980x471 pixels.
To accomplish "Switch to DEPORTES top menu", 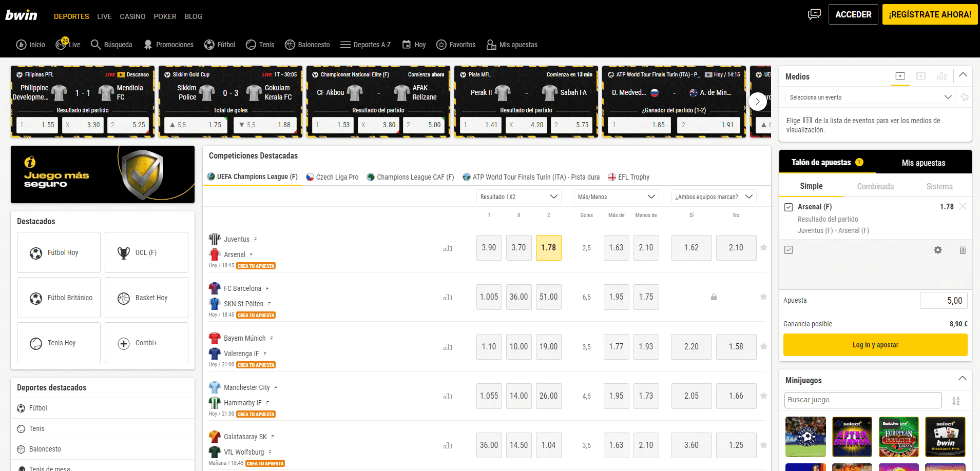I will [71, 16].
